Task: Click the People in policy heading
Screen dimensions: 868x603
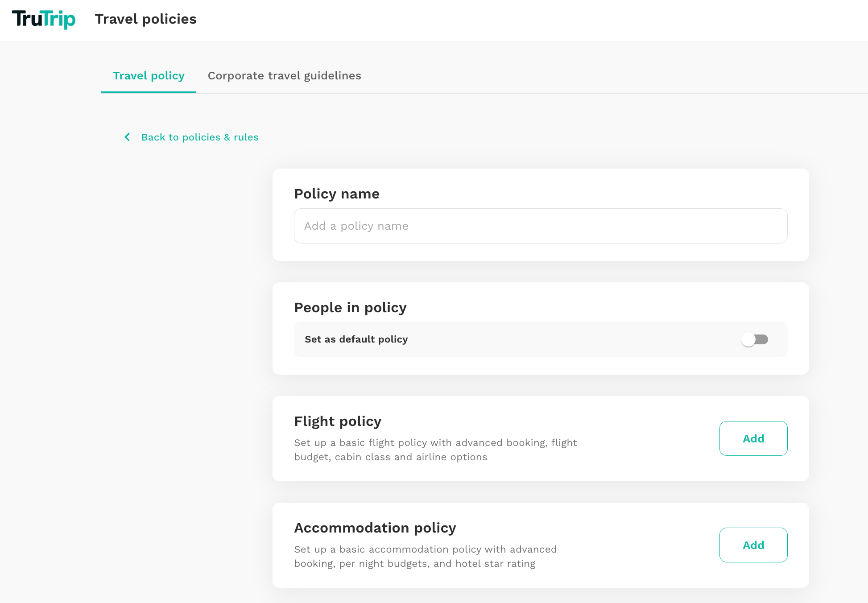Action: pyautogui.click(x=351, y=308)
